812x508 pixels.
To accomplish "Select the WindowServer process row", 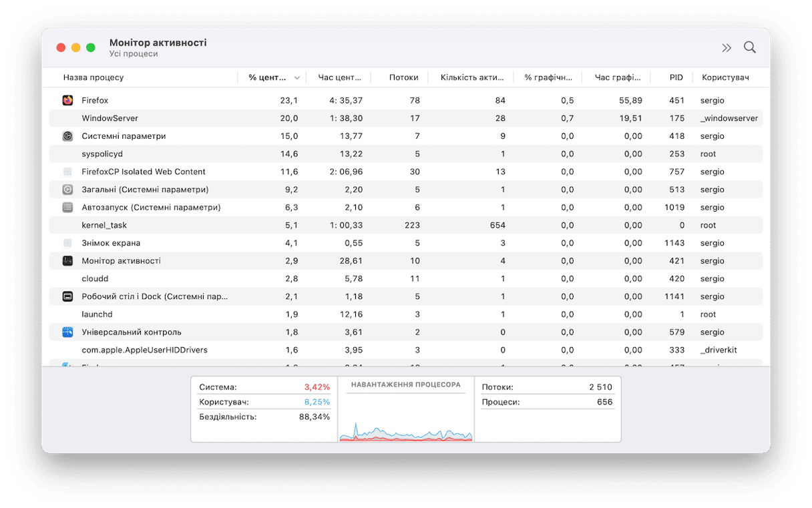I will 406,118.
